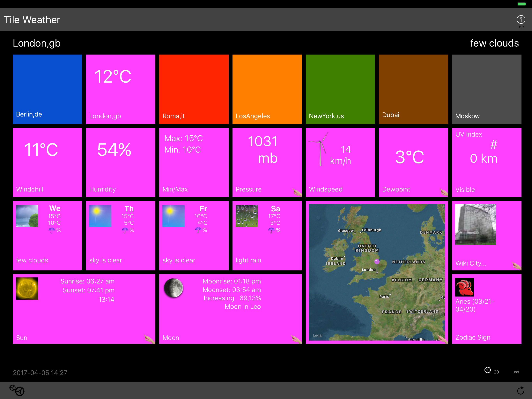Image resolution: width=532 pixels, height=399 pixels.
Task: Tap the Aries zodiac sign icon
Action: click(x=464, y=287)
